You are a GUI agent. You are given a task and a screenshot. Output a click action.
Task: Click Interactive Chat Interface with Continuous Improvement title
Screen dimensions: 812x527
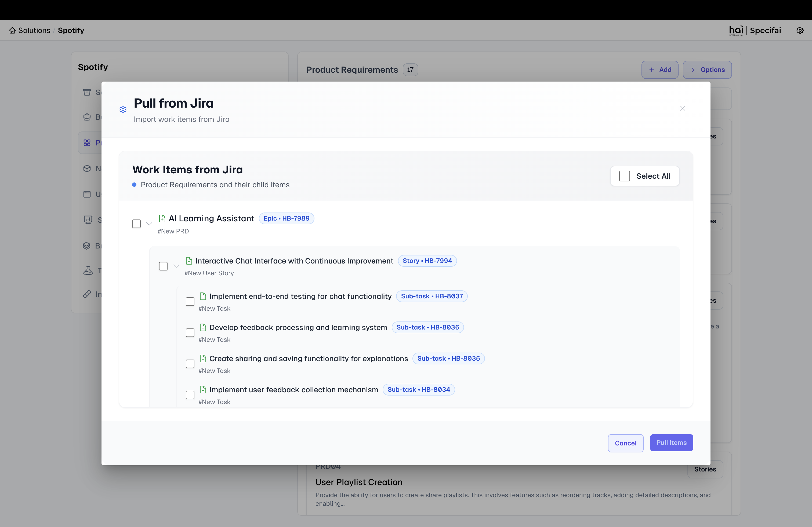point(294,261)
